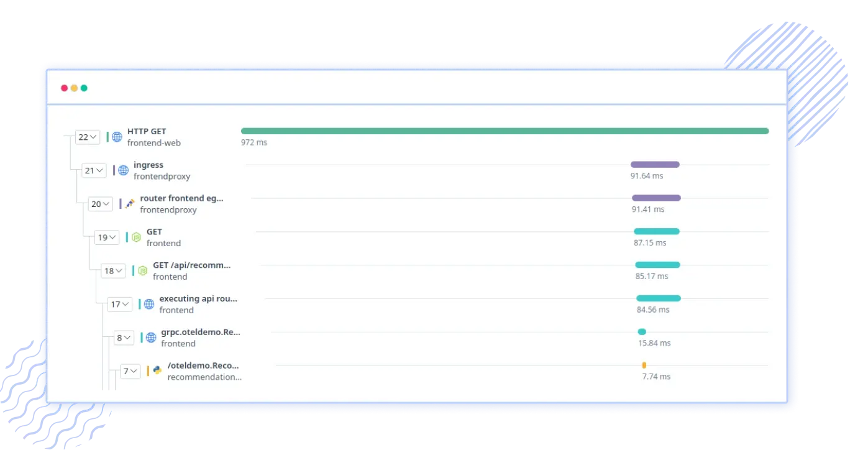Collapse the span group with 8 children

click(124, 337)
